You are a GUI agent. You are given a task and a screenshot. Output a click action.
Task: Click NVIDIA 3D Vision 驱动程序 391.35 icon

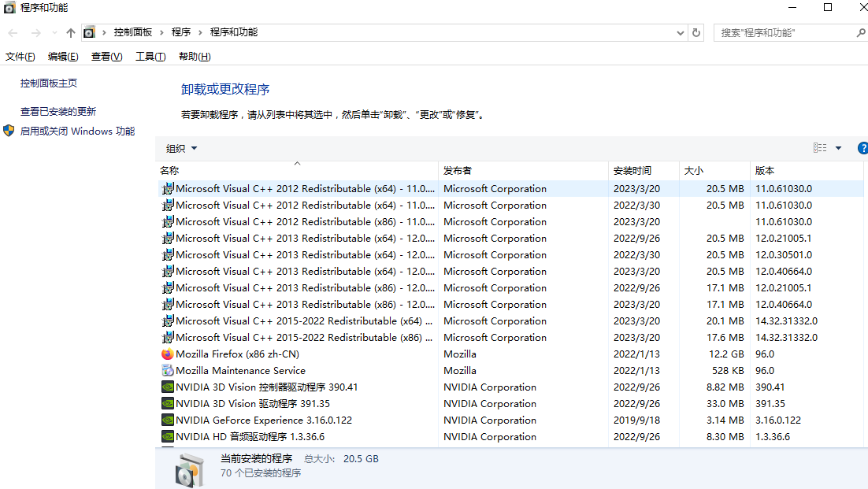coord(167,404)
